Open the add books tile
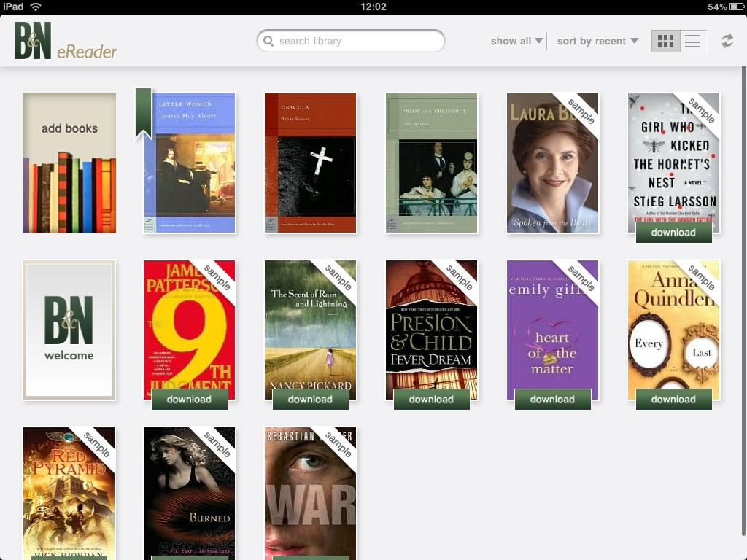Image resolution: width=747 pixels, height=560 pixels. (69, 163)
